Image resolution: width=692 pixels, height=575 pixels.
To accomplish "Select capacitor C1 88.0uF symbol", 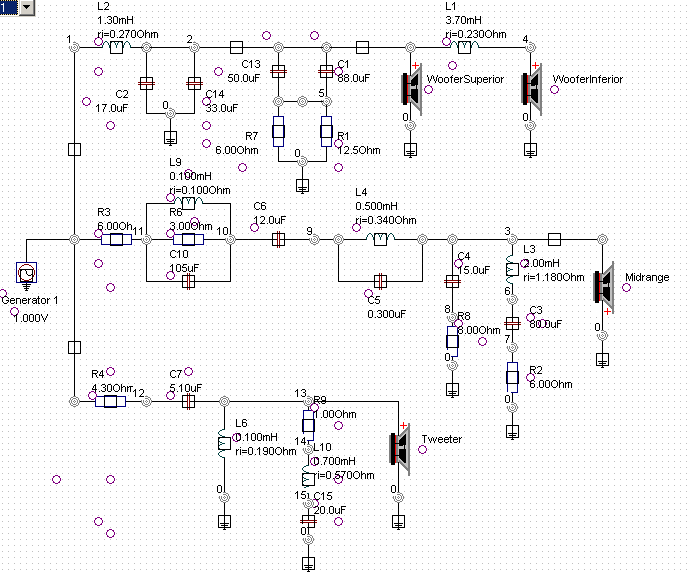I will (x=327, y=71).
